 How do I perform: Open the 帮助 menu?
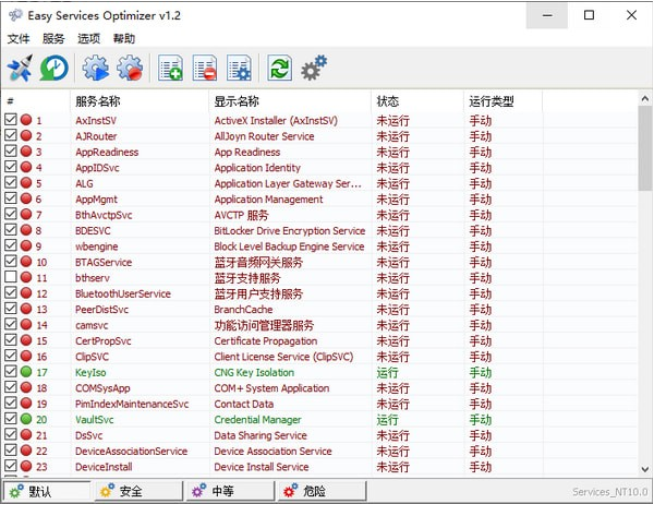pyautogui.click(x=124, y=39)
